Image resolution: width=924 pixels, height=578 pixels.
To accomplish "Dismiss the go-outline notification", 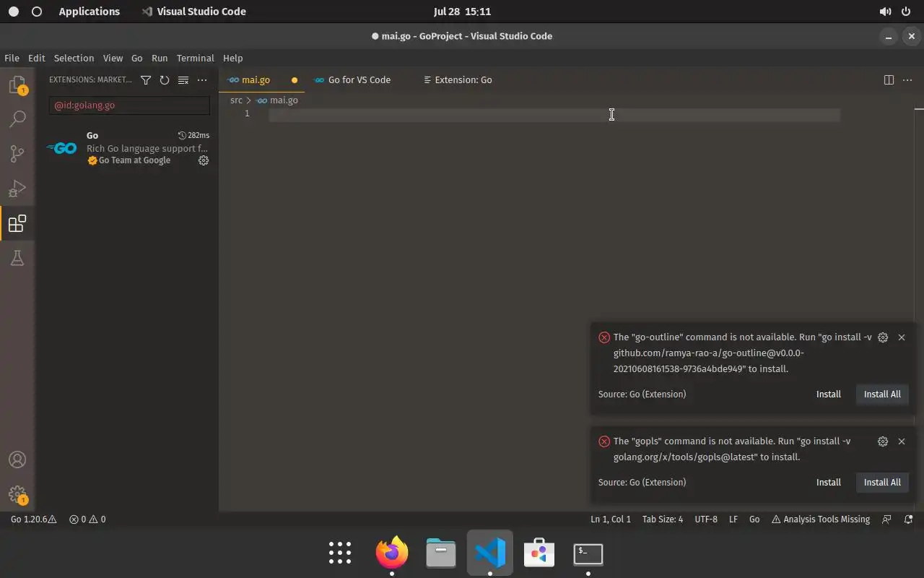I will [x=902, y=337].
